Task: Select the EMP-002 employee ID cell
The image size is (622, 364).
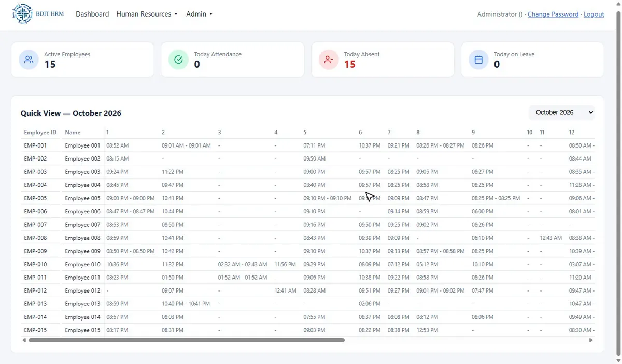Action: point(35,159)
